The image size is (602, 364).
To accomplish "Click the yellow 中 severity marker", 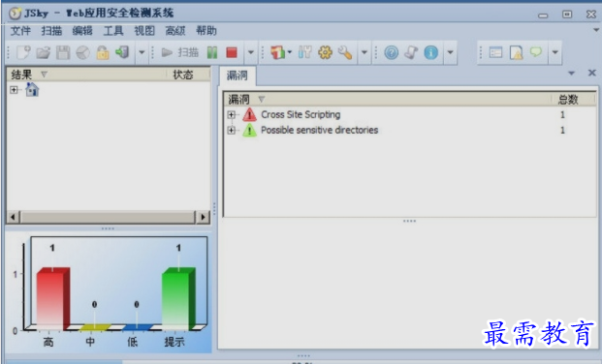I will pyautogui.click(x=94, y=327).
